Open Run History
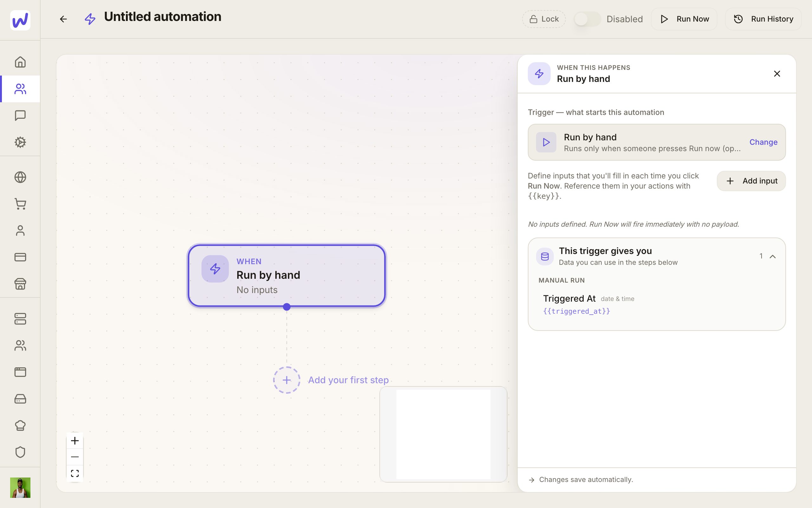Viewport: 812px width, 508px height. tap(763, 19)
